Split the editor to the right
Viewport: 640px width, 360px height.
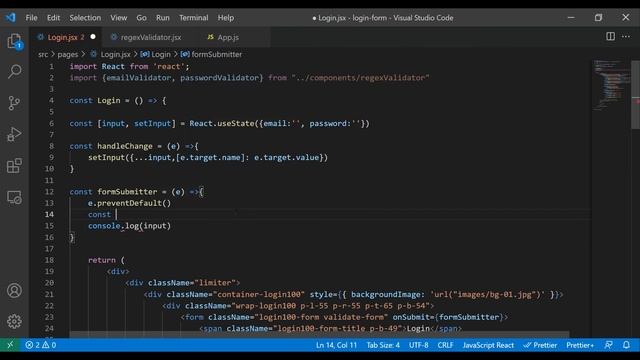tap(610, 36)
